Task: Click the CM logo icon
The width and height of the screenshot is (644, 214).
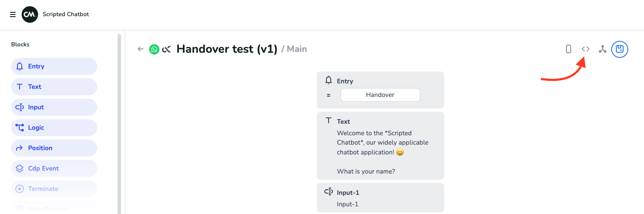Action: pos(30,14)
